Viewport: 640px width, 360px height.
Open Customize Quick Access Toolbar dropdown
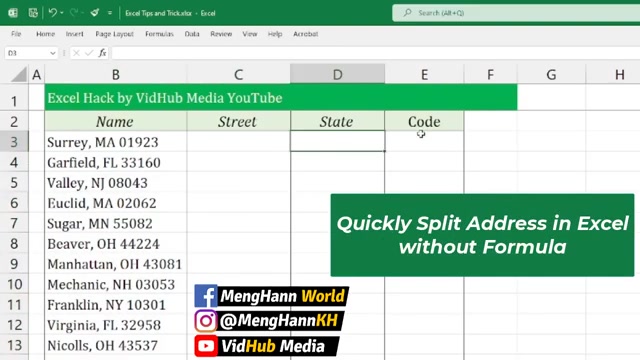(x=110, y=13)
